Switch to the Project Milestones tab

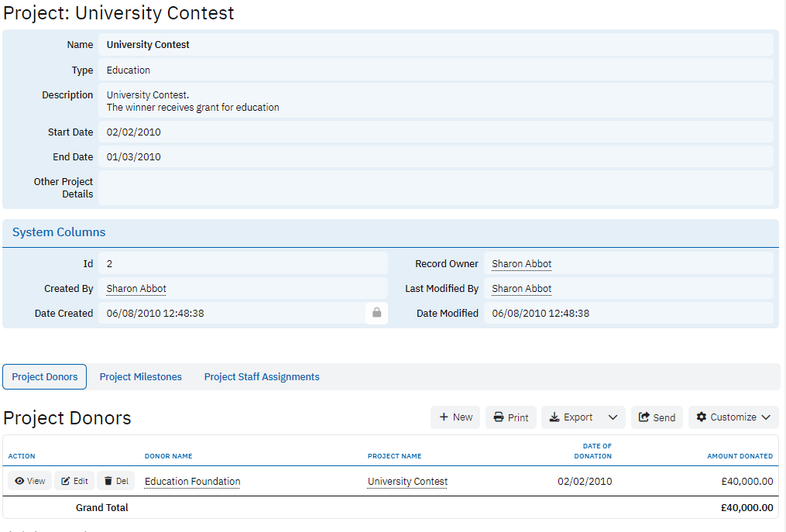(141, 377)
